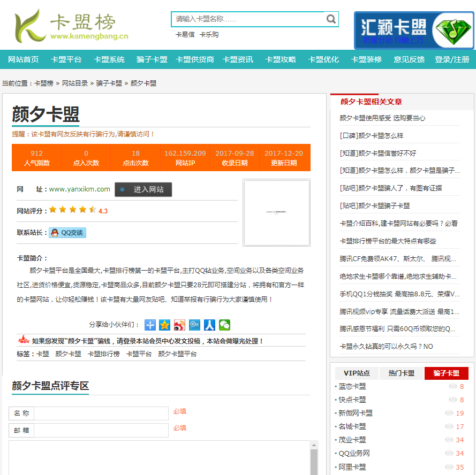This screenshot has width=476, height=475.
Task: Click the star rating icons
Action: pos(73,210)
